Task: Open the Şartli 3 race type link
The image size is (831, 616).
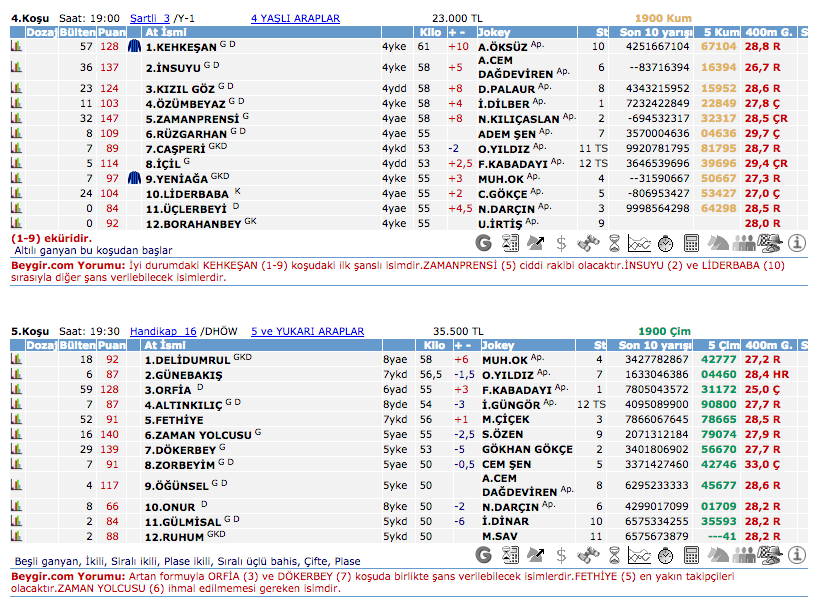Action: click(x=149, y=18)
